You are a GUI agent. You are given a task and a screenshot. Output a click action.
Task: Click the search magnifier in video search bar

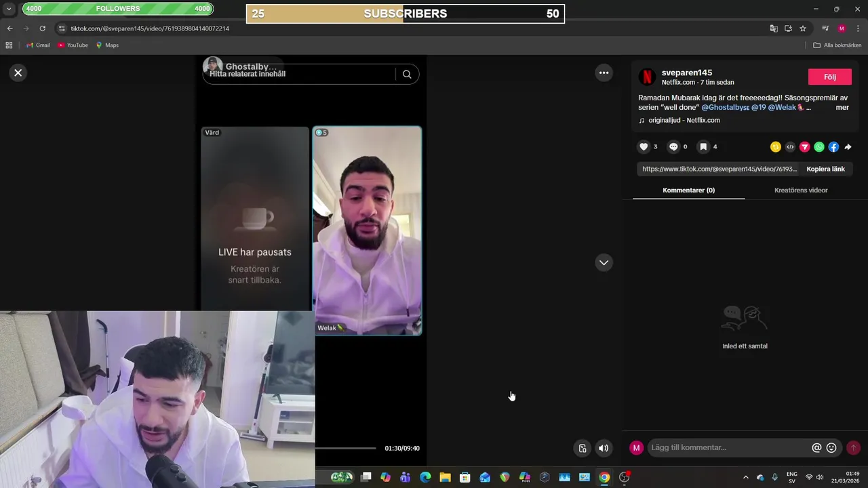coord(407,75)
